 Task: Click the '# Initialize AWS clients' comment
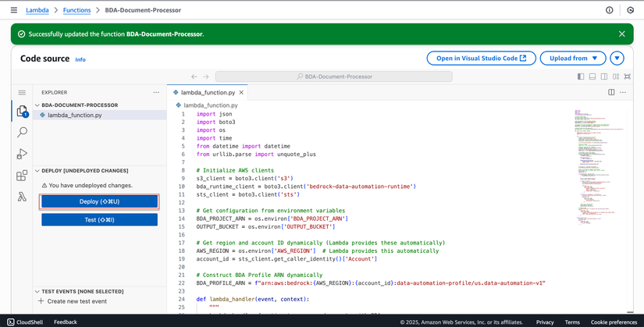click(235, 170)
